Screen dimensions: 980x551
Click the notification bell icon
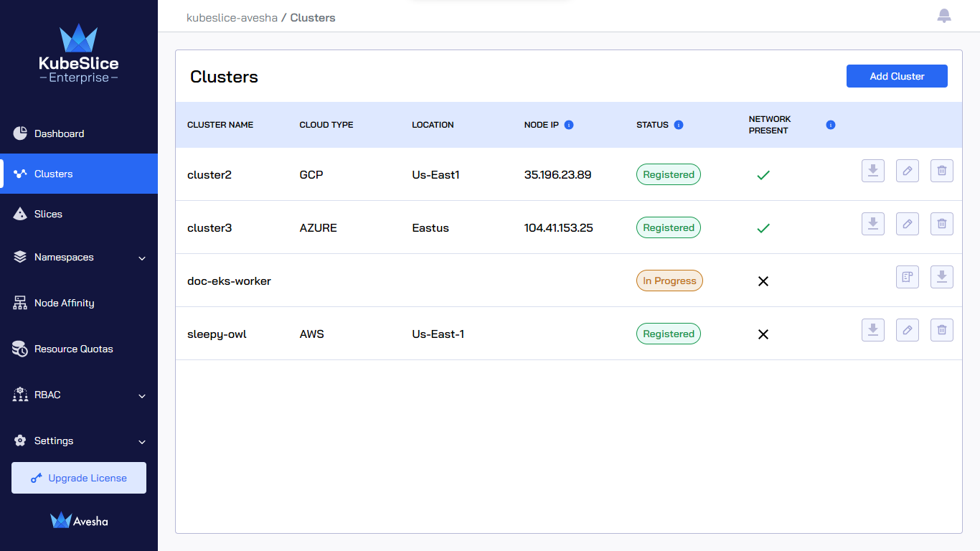click(944, 16)
